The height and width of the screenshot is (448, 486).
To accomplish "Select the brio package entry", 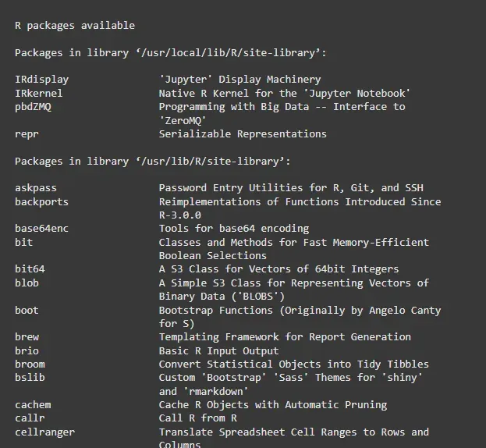I will coord(27,350).
